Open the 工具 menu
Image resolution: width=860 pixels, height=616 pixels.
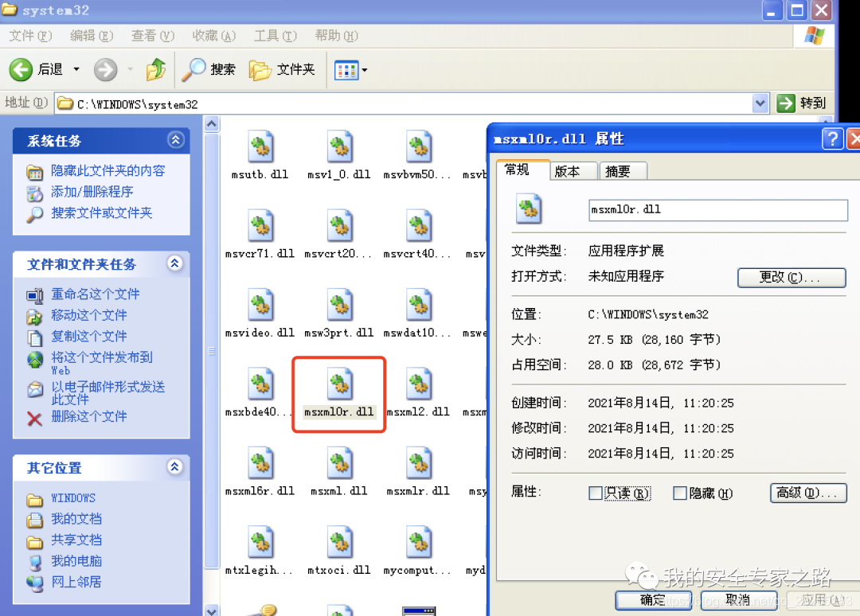(x=276, y=36)
